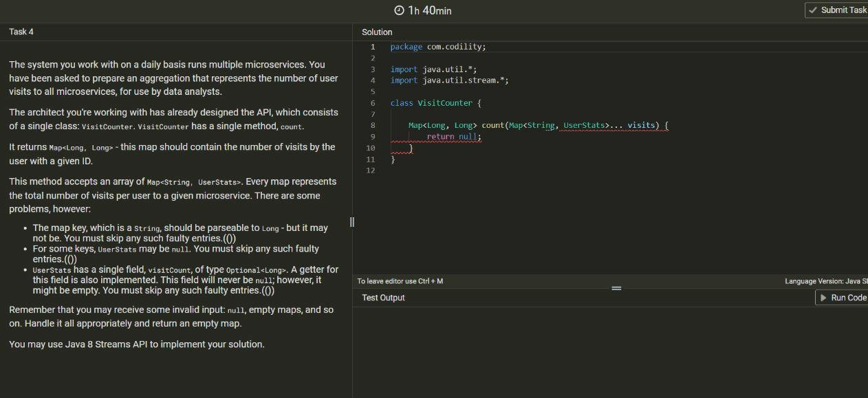Click line number 12 in the editor gutter

(x=371, y=170)
